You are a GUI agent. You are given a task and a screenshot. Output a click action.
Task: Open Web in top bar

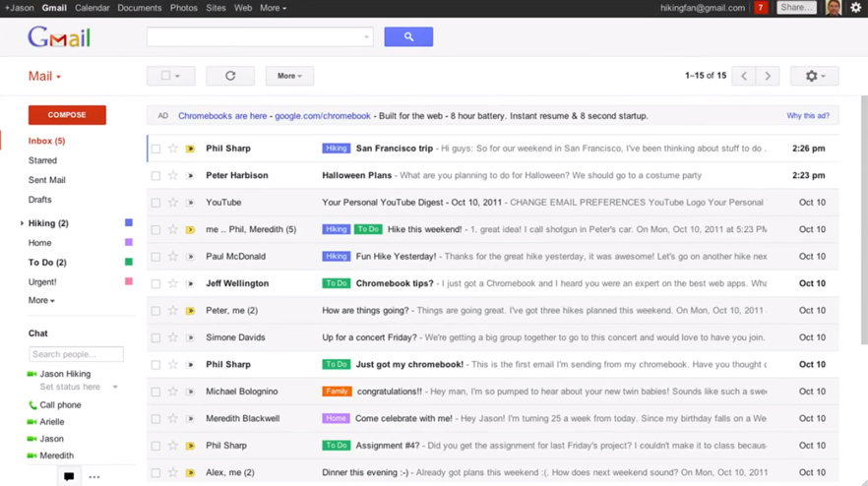pyautogui.click(x=243, y=8)
